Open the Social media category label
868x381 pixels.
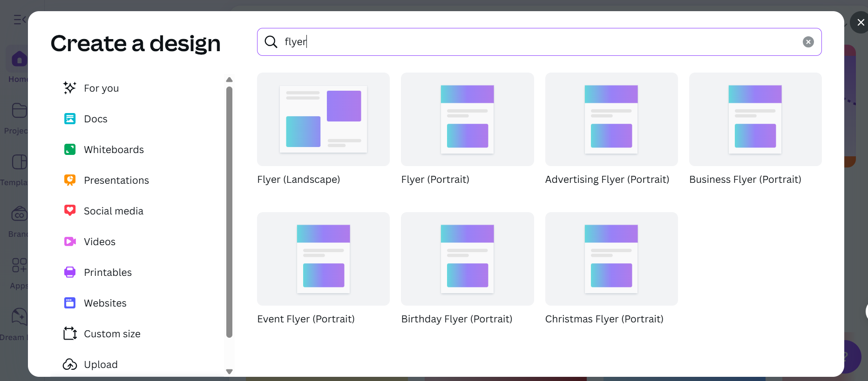(114, 211)
